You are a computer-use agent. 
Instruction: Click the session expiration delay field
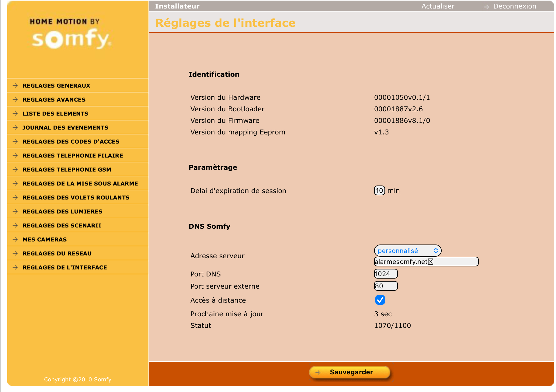click(379, 191)
